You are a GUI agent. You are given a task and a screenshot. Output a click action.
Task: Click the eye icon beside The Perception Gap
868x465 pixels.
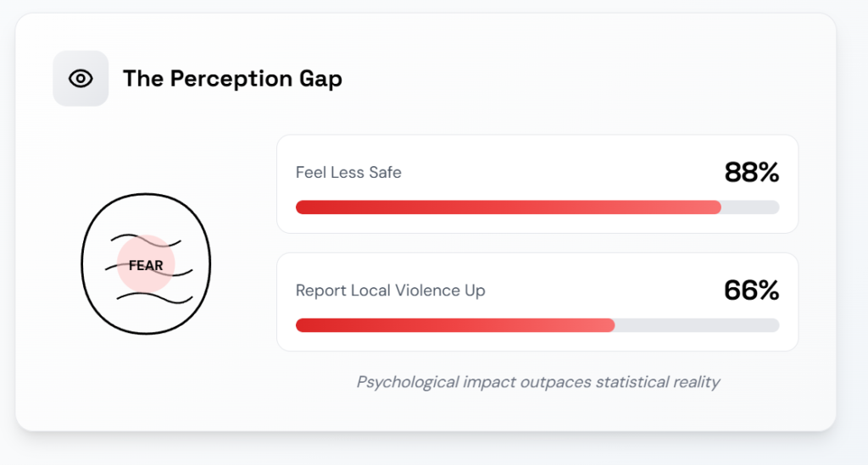[x=81, y=79]
